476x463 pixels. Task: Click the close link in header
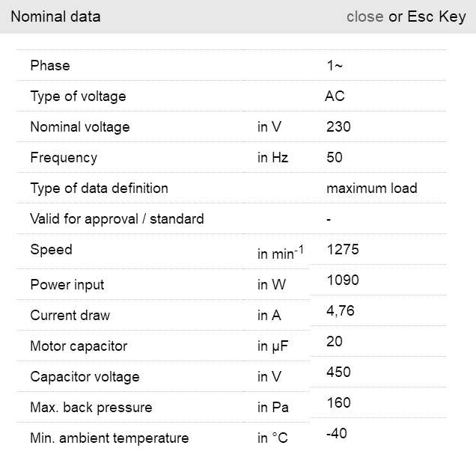point(364,16)
